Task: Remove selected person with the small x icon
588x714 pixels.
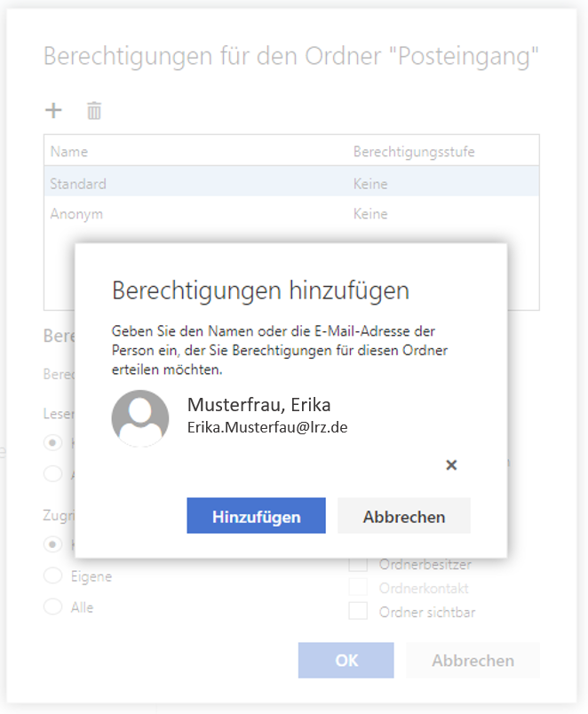Action: click(451, 464)
